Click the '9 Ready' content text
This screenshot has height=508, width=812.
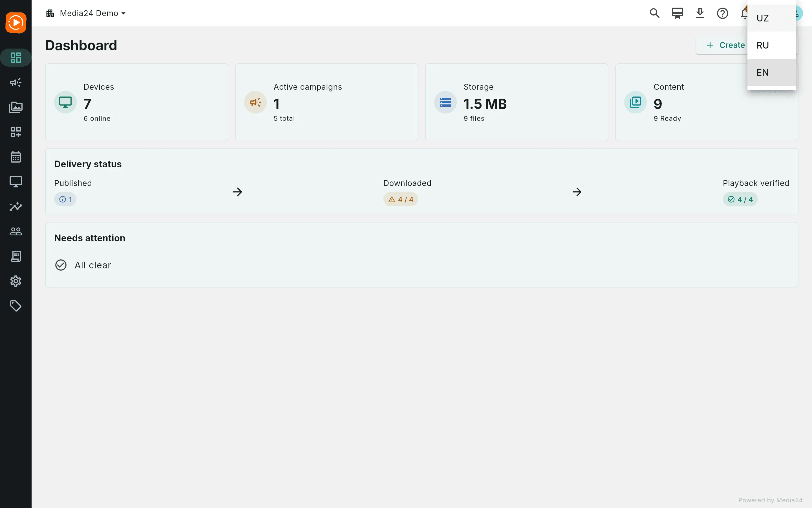click(667, 118)
